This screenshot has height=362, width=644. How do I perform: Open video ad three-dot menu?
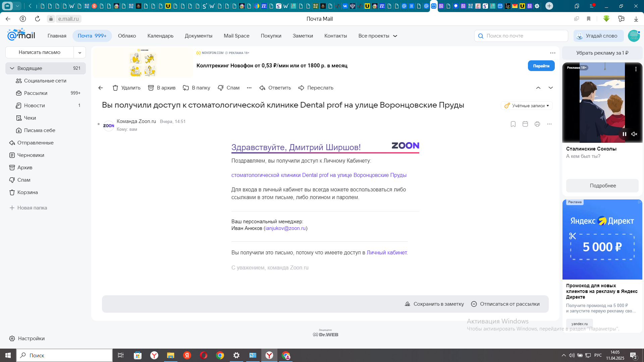click(636, 69)
